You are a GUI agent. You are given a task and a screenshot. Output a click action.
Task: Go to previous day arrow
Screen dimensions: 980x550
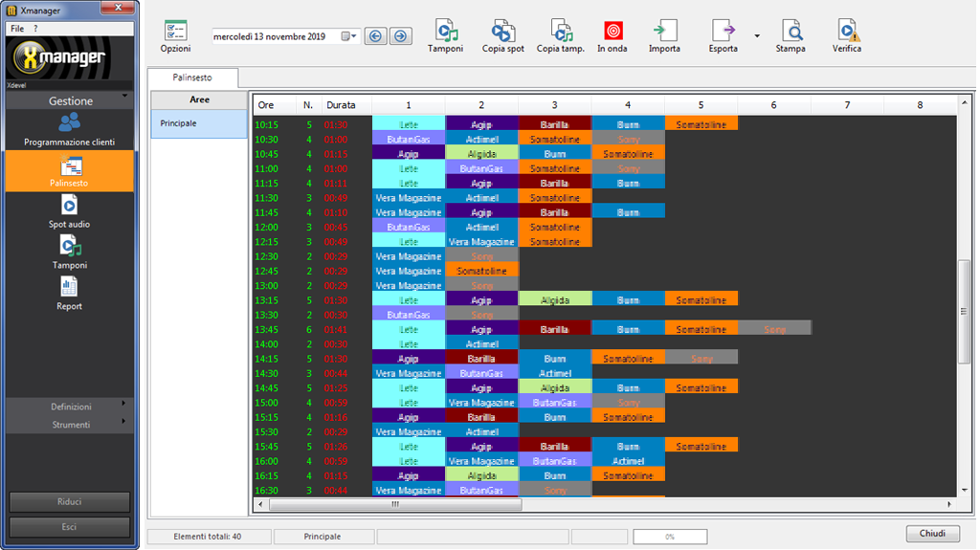[375, 36]
